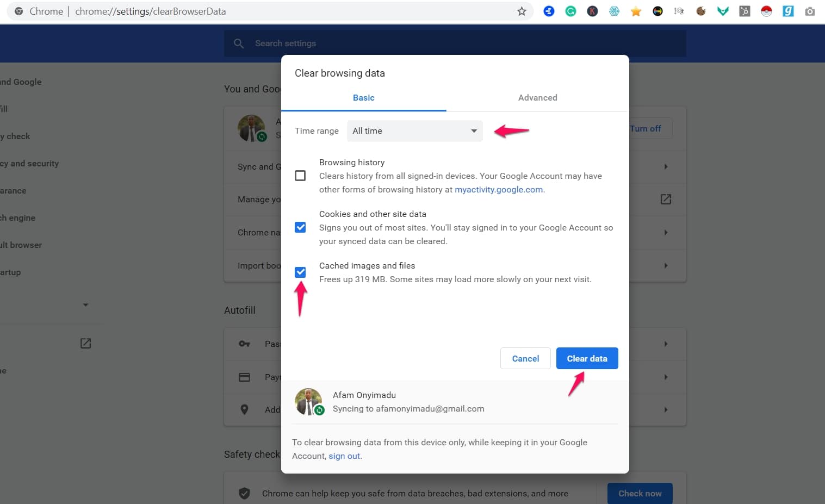Open the blue striped circle extension
The image size is (825, 504).
pyautogui.click(x=549, y=11)
